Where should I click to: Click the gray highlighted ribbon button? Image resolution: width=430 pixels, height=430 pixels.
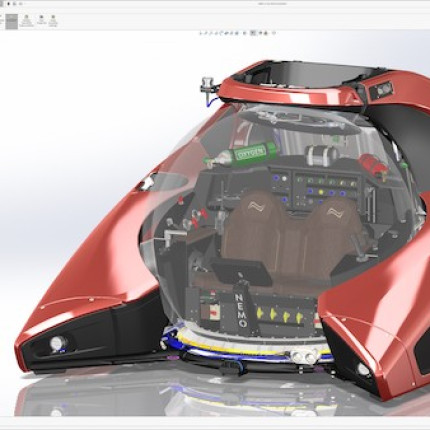tap(12, 21)
